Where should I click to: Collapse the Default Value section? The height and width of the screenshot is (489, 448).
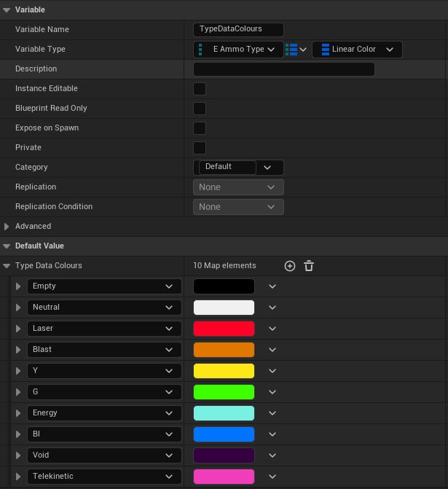pos(7,246)
